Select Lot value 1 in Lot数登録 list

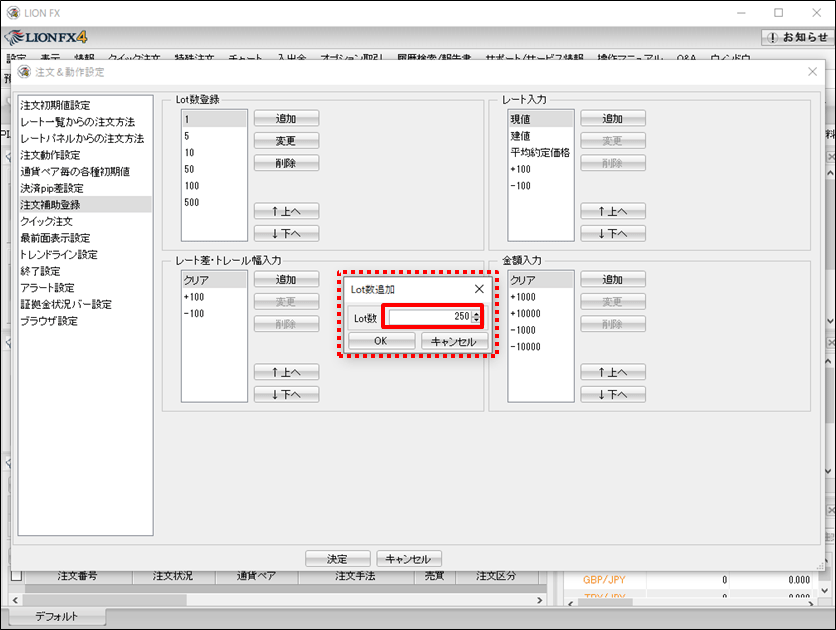pos(214,119)
